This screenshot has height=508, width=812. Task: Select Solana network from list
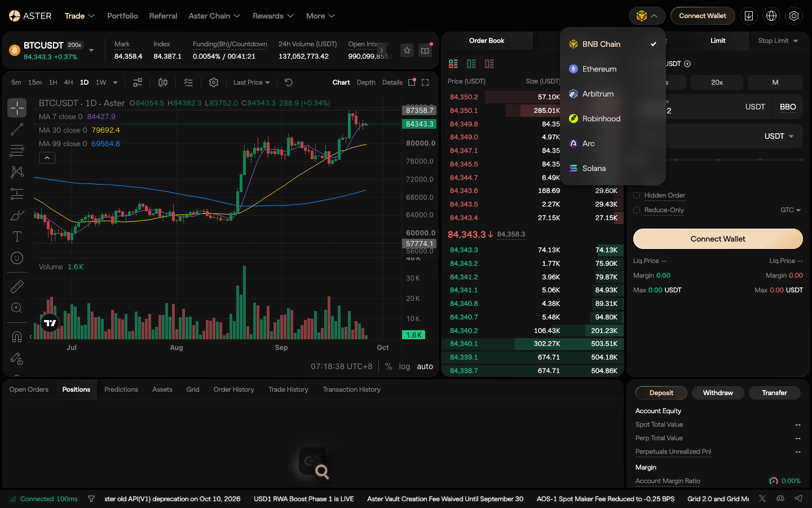click(613, 168)
